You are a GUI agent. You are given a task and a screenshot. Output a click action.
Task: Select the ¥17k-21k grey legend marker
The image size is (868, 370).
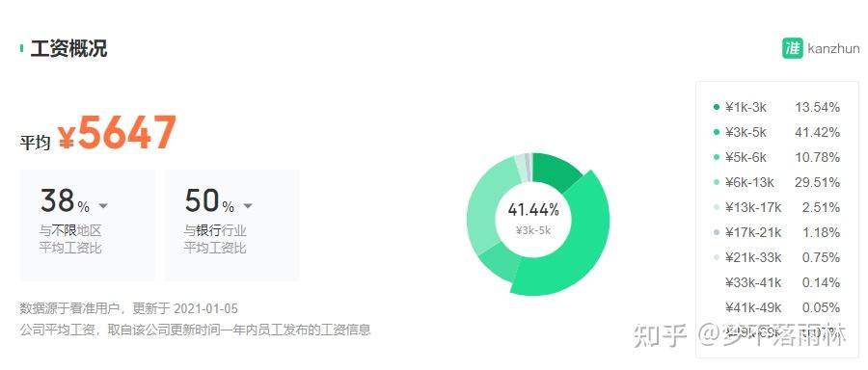(717, 233)
